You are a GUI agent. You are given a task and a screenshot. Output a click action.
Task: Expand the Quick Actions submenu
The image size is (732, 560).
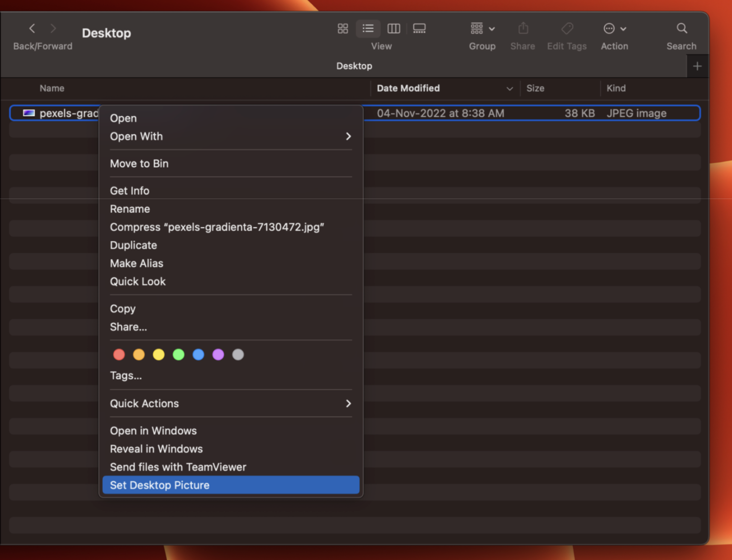pyautogui.click(x=144, y=403)
